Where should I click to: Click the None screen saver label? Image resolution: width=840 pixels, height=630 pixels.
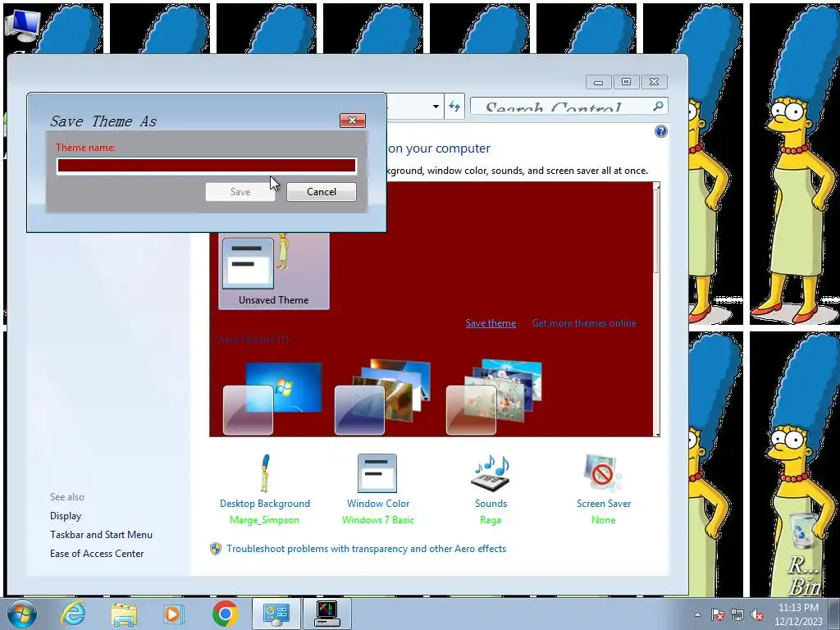(x=603, y=519)
